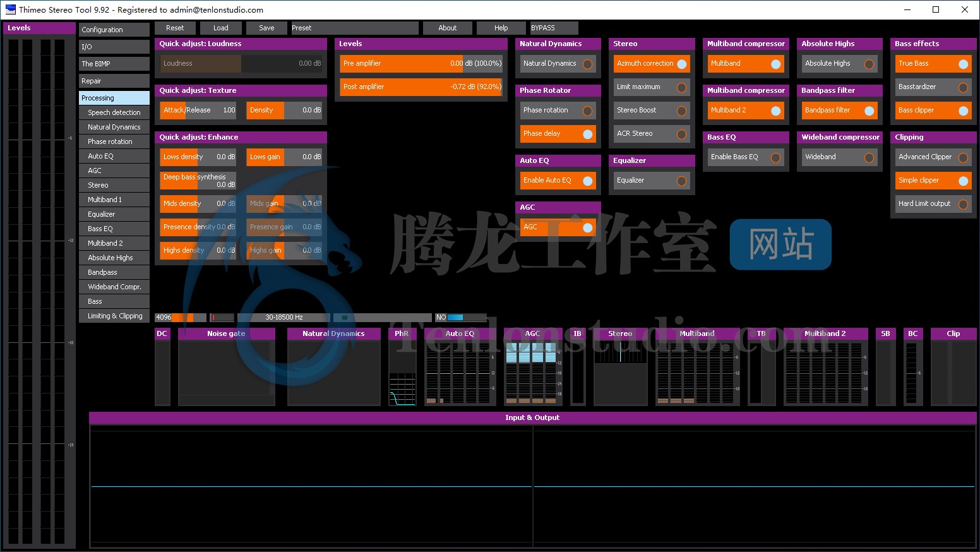Adjust the Loudness slider
The height and width of the screenshot is (552, 980).
click(x=241, y=64)
